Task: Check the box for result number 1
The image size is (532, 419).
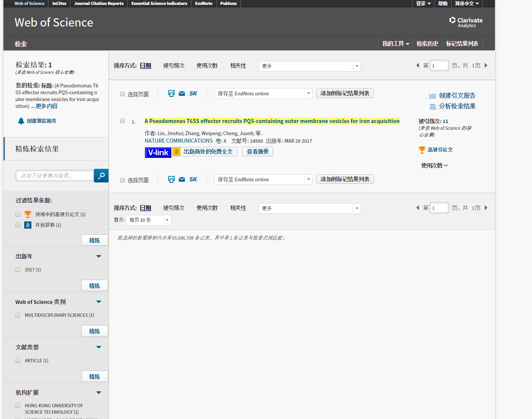Action: 123,121
